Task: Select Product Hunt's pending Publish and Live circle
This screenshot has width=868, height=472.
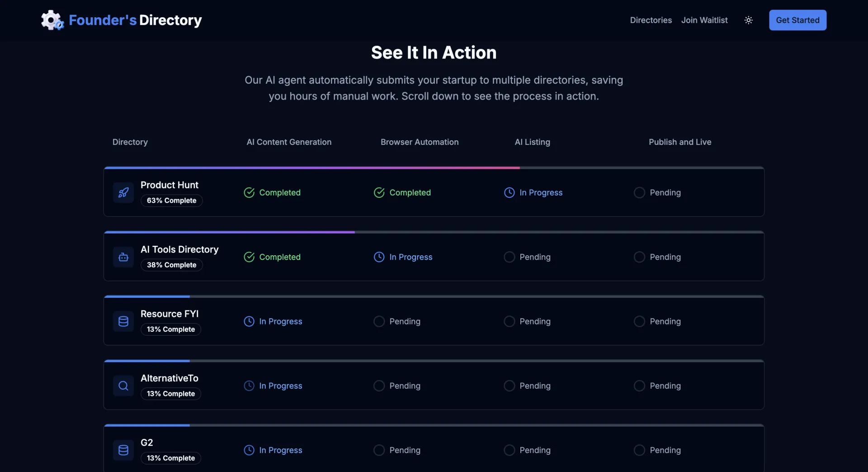Action: 639,193
